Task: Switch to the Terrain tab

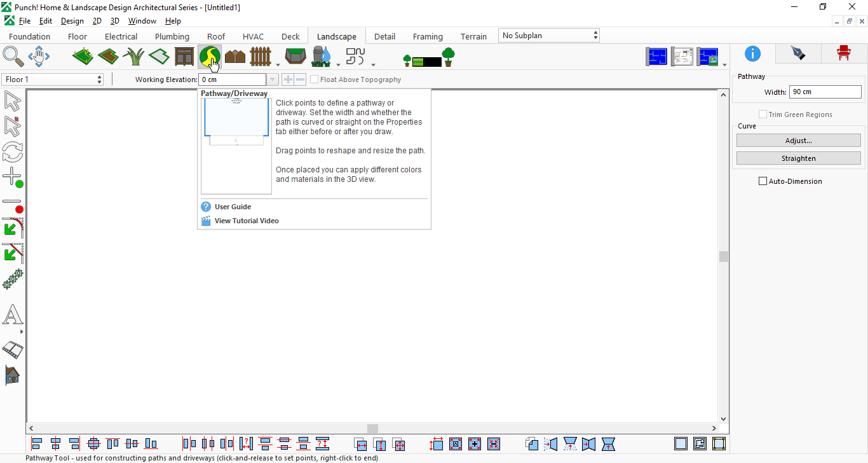Action: [474, 36]
